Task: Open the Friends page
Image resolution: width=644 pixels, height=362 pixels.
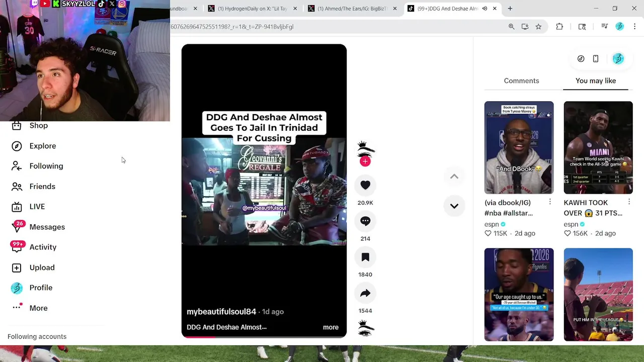Action: [x=34, y=187]
